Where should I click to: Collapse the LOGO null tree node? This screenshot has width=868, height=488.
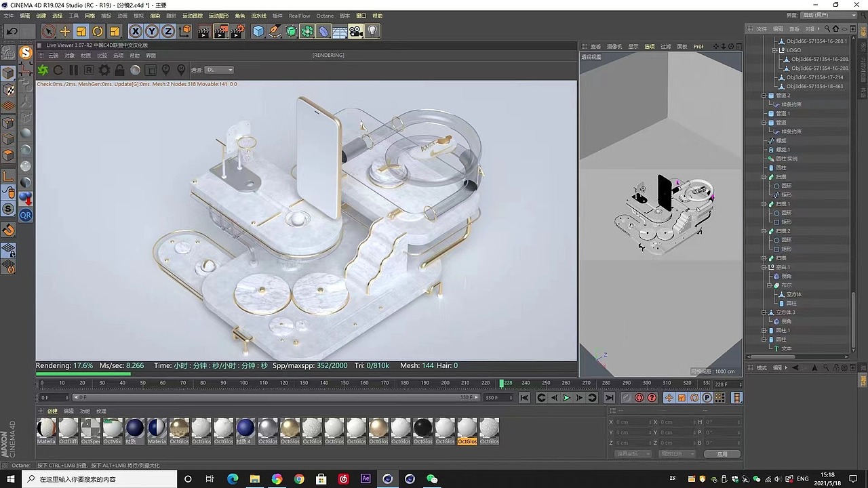click(776, 50)
